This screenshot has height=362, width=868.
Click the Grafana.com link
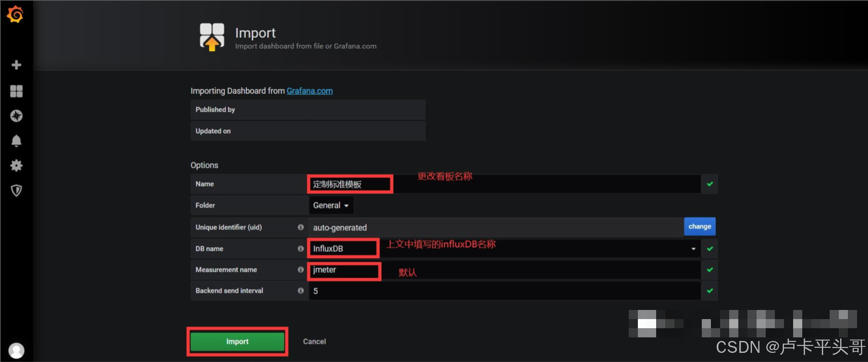(310, 91)
